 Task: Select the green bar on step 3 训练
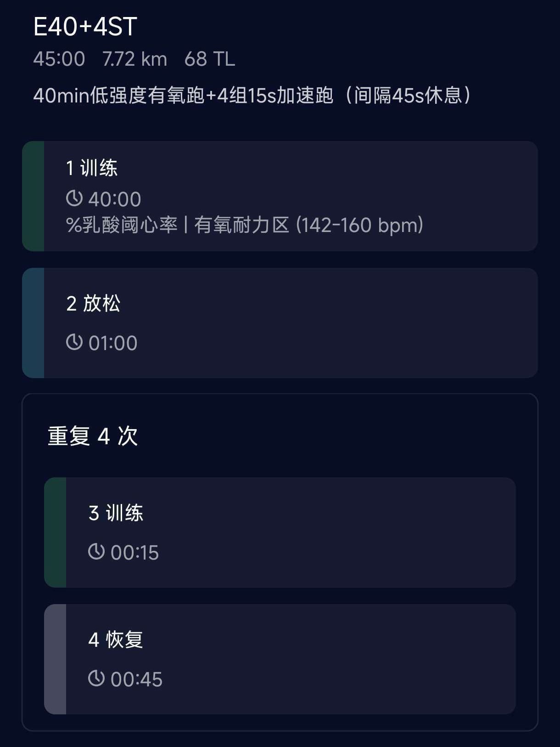point(55,532)
